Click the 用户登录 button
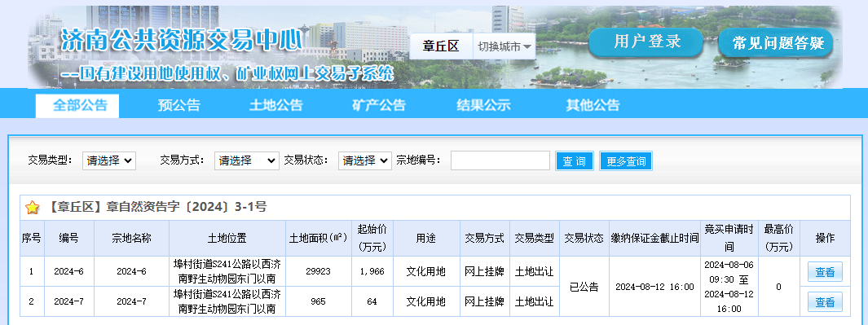Viewport: 868px width, 325px height. (645, 42)
